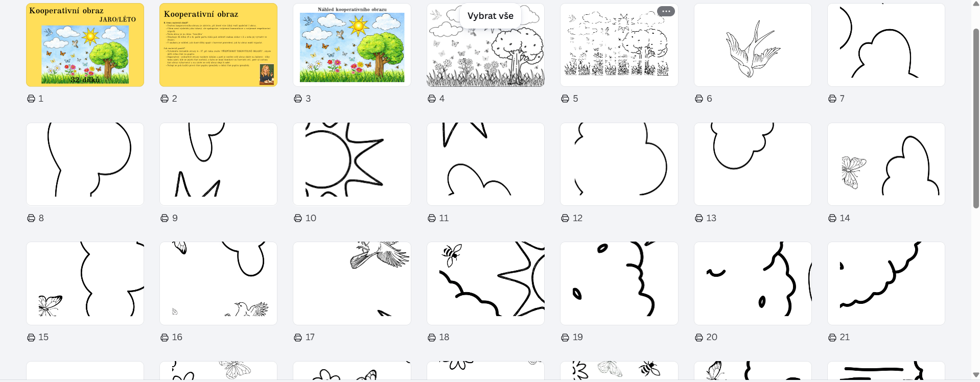Select the yellow Kooperativní obraz title page thumbnail
Screen dimensions: 980x382
(x=85, y=45)
